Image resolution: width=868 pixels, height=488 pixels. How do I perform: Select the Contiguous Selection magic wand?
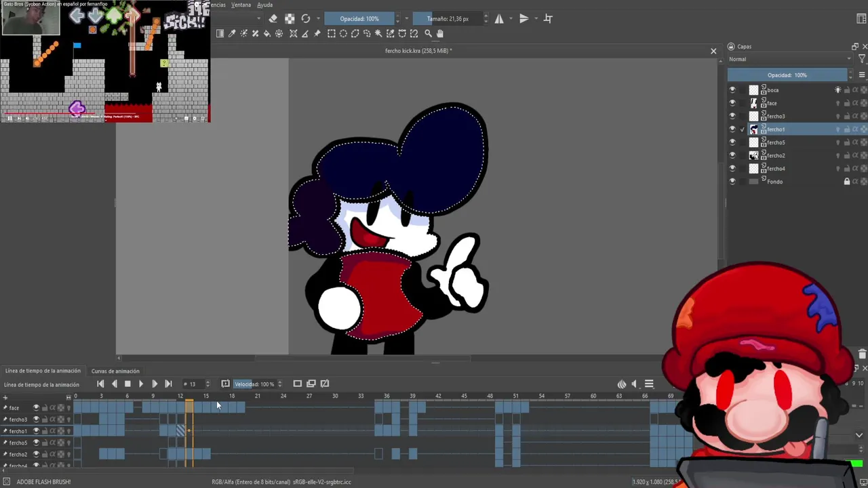378,33
